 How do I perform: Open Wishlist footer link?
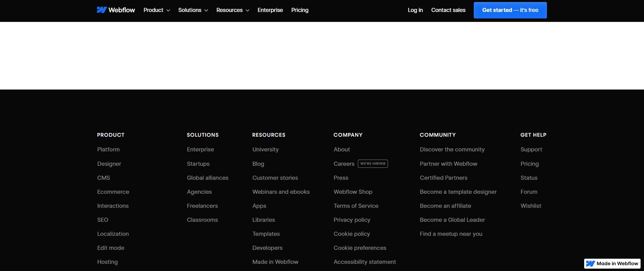tap(531, 206)
